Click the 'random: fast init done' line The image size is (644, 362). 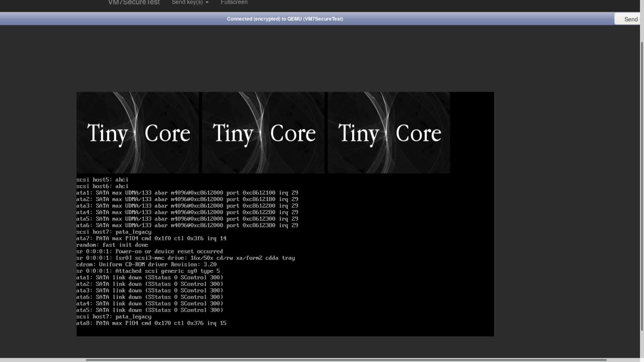point(112,245)
